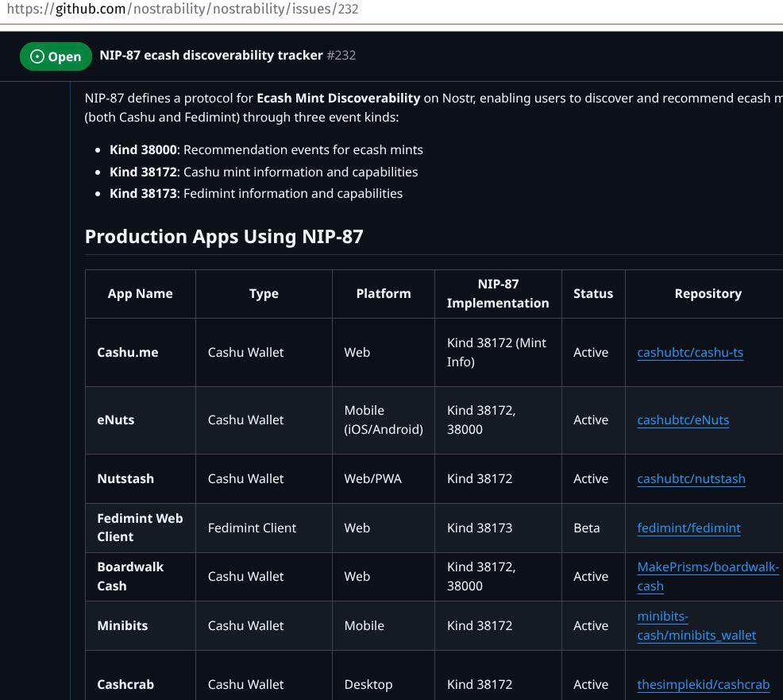Click the Kind 38173 implementation cell
The image size is (783, 700).
click(498, 528)
